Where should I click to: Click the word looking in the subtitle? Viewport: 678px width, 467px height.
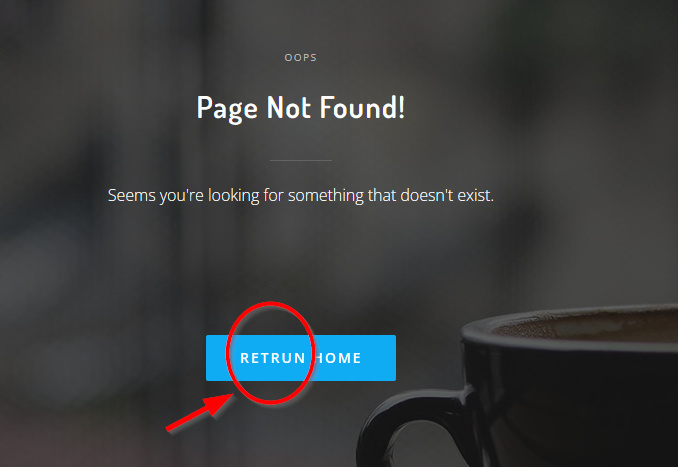[x=233, y=197]
